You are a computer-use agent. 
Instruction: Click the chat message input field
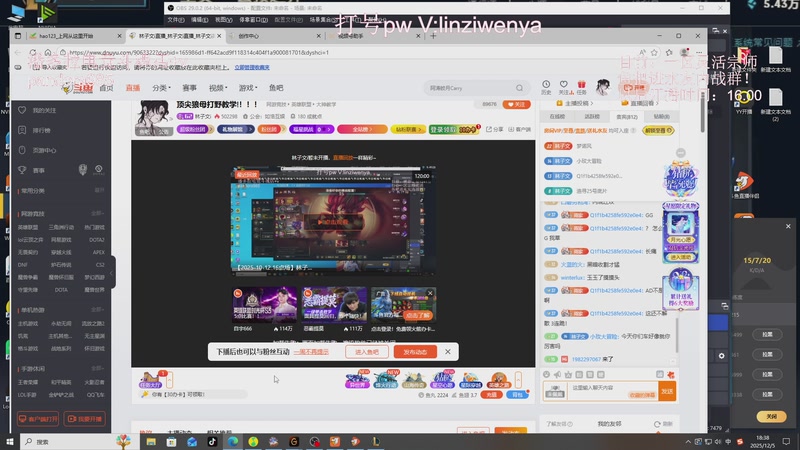[x=613, y=391]
